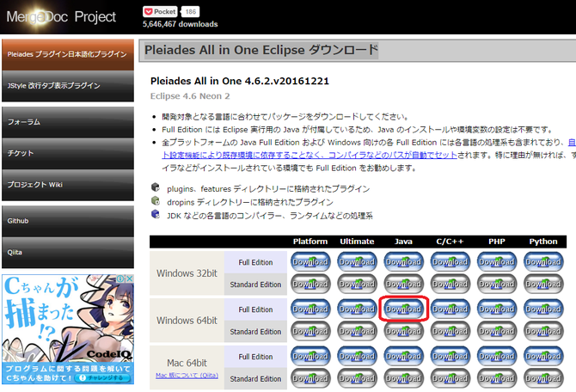Open the Cちゃん CodeIQ ad banner
Screen dimensions: 576x392
(68, 329)
